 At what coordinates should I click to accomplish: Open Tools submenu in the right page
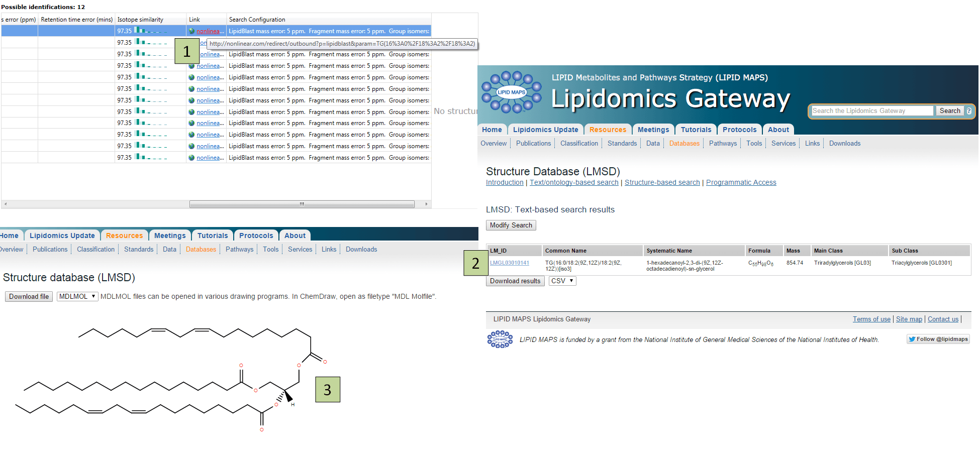pyautogui.click(x=754, y=144)
